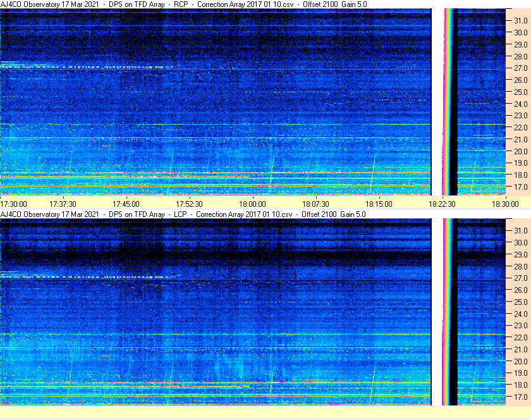This screenshot has height=420, width=531.
Task: Select the 18:15:00 time marker
Action: coord(379,204)
